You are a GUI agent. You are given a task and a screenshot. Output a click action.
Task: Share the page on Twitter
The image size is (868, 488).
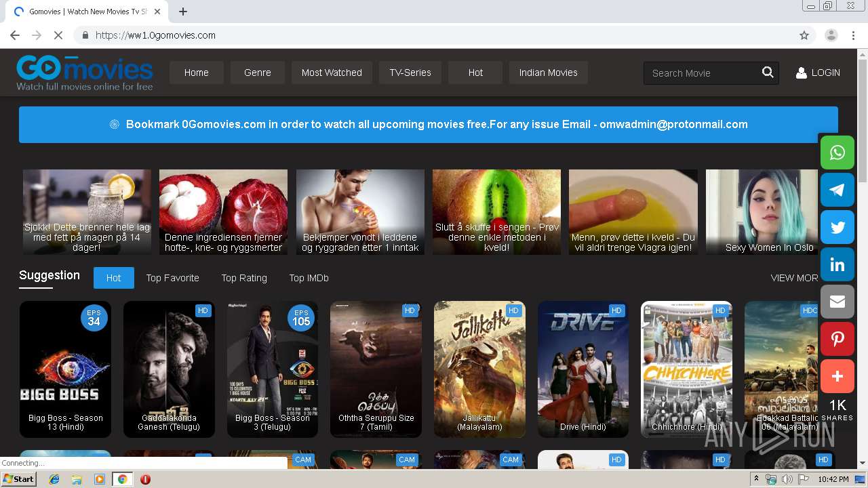837,227
